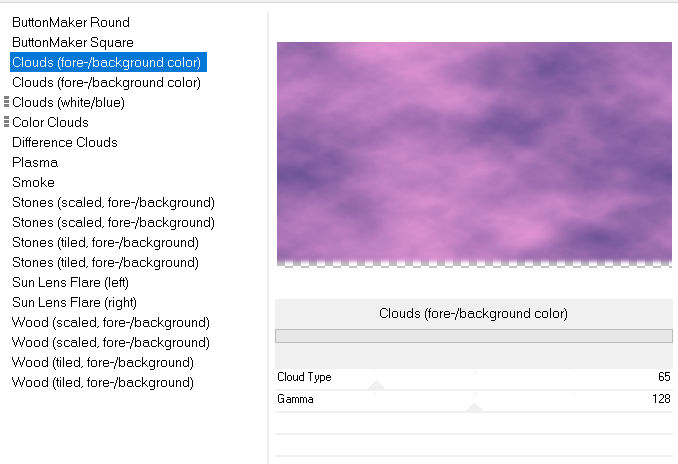Click the grip icon beside Color Clouds

click(6, 122)
